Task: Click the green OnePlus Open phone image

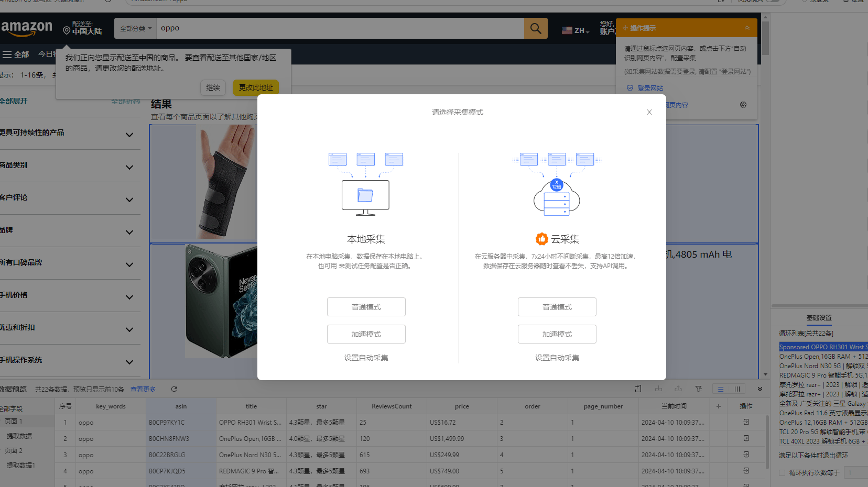Action: (x=221, y=301)
